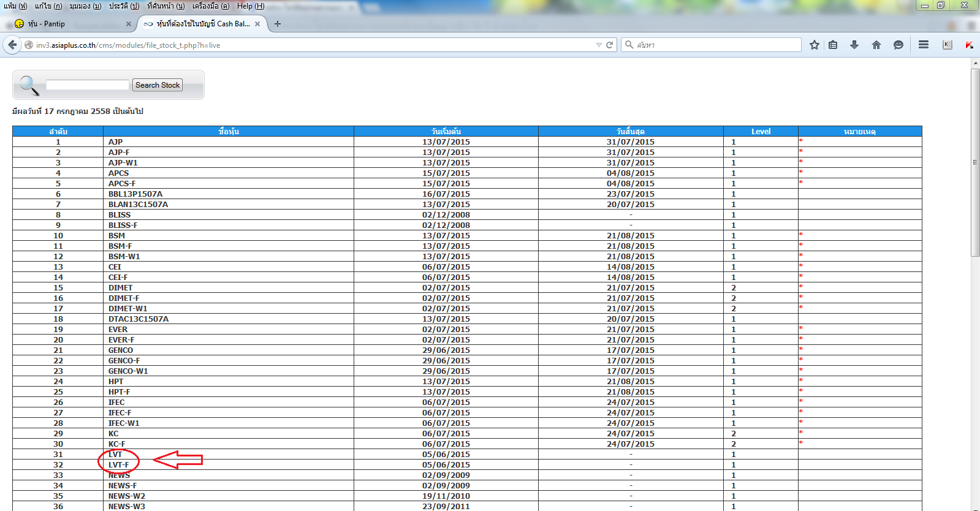Select stock name HPT-F
The width and height of the screenshot is (980, 511).
[119, 392]
